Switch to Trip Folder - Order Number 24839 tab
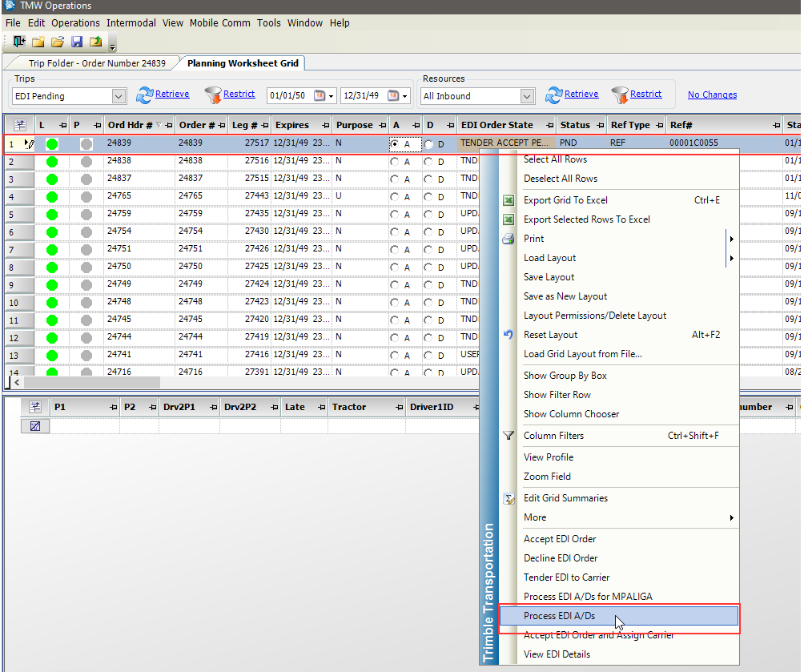This screenshot has width=804, height=672. coord(97,63)
